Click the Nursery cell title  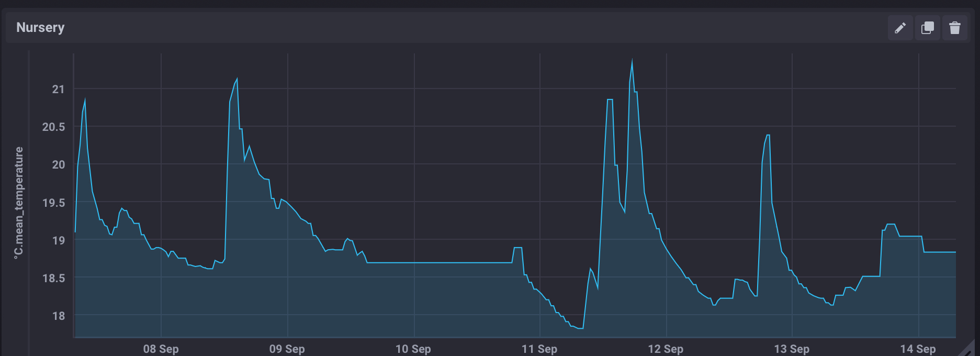click(40, 27)
